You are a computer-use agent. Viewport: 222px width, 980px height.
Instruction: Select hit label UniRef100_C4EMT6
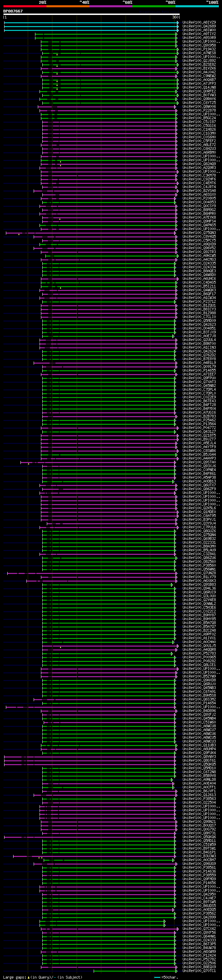point(199,183)
